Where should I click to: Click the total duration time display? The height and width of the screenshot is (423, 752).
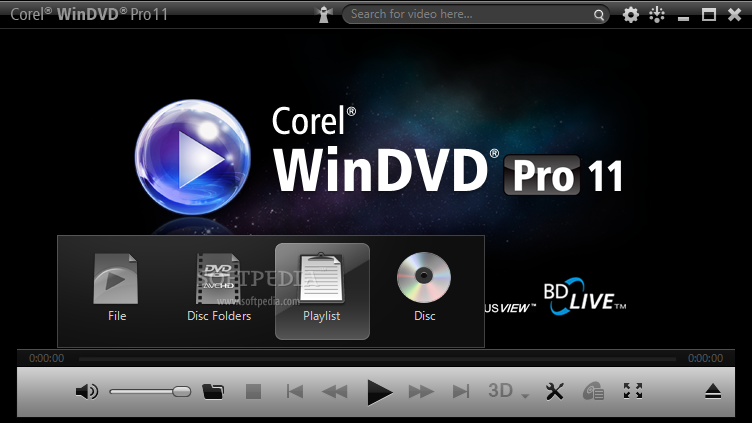point(705,358)
